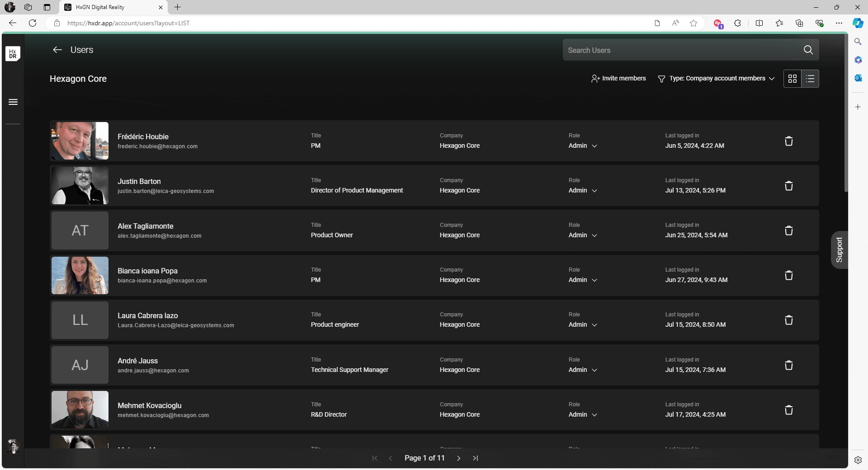Open André Jauss's AJ avatar thumbnail
868x470 pixels.
coord(80,365)
